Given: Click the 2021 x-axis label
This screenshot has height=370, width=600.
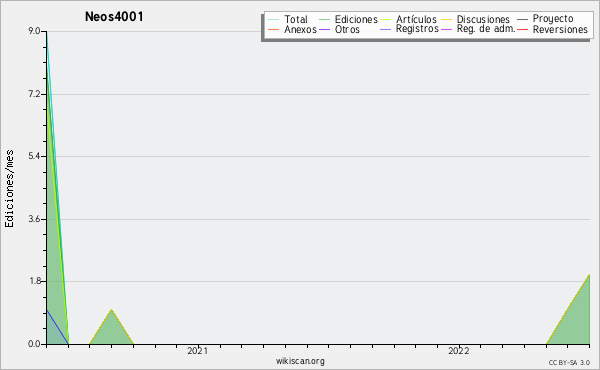Looking at the screenshot, I should (x=197, y=351).
